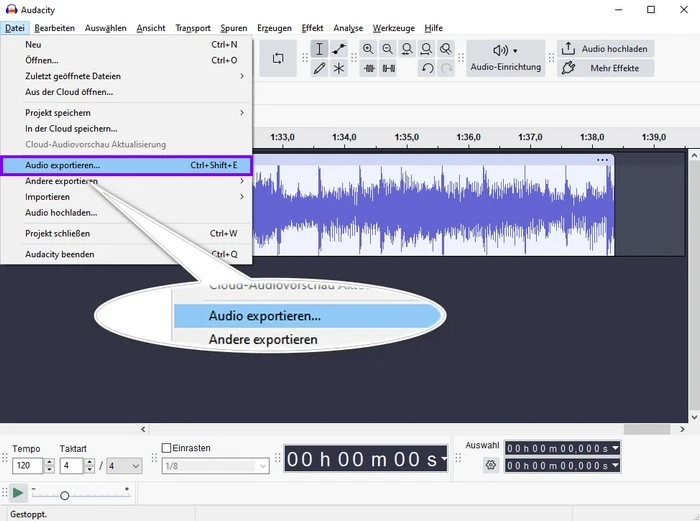The image size is (700, 521).
Task: Click the Taktart numerator field
Action: coord(71,466)
